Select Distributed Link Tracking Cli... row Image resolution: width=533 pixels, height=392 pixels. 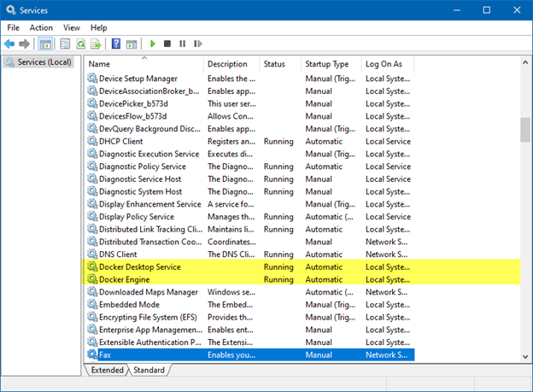coord(249,229)
